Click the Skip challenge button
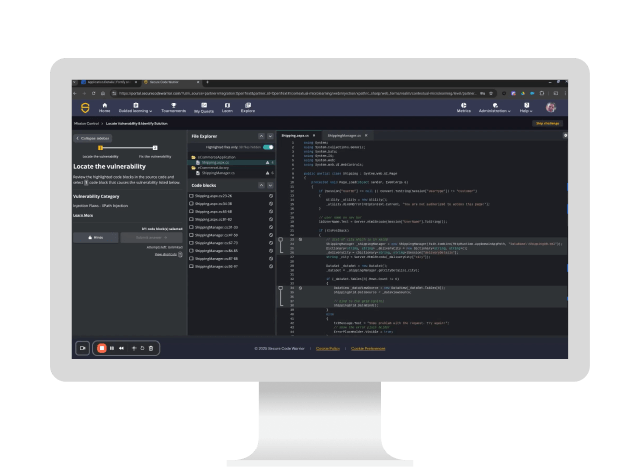The image size is (640, 468). [x=547, y=123]
